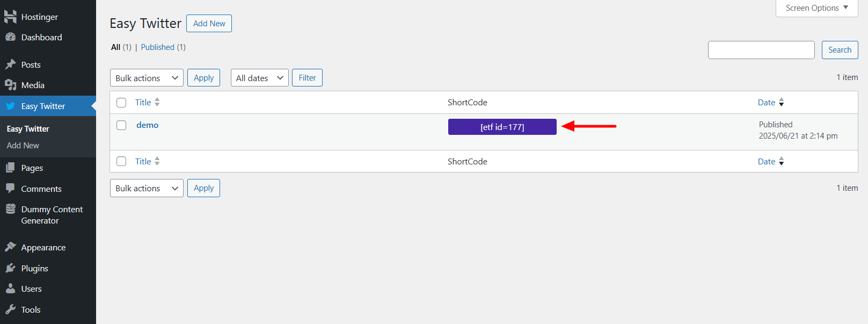Check the demo row checkbox
Screen dimensions: 868x324
tap(121, 125)
